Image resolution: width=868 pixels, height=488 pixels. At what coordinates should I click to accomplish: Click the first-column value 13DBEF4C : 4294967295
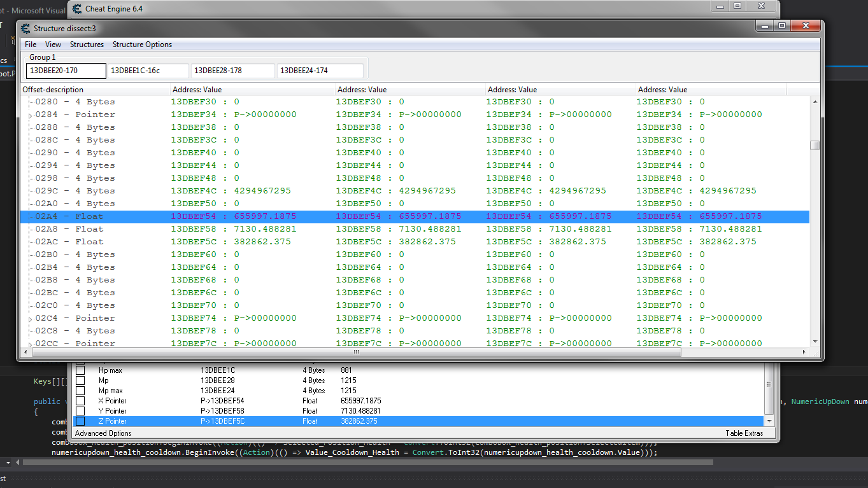[231, 191]
